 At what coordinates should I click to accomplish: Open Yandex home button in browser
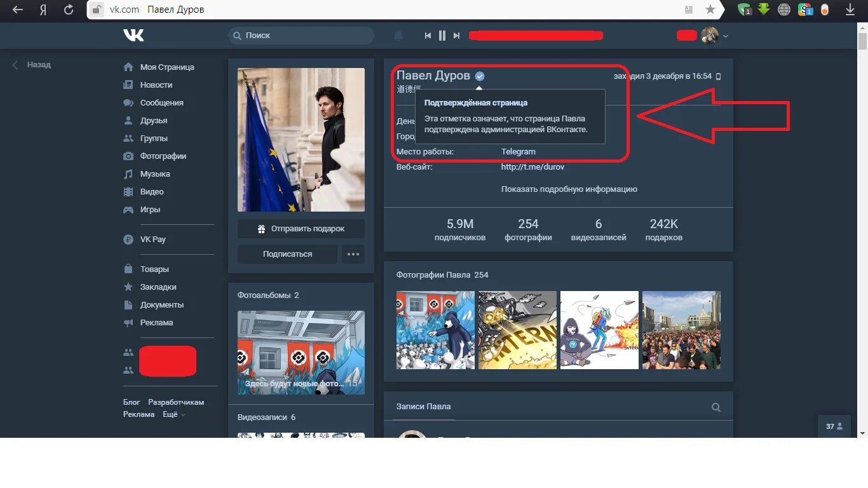click(x=43, y=10)
